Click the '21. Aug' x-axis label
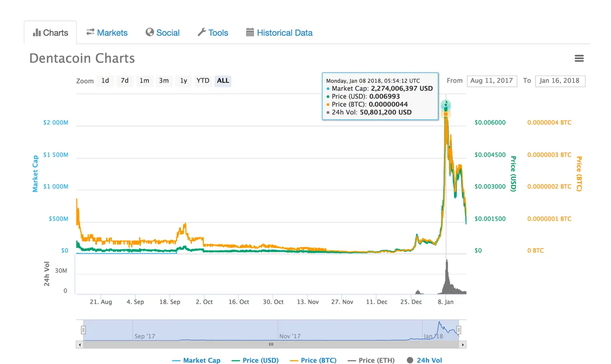 pos(101,302)
